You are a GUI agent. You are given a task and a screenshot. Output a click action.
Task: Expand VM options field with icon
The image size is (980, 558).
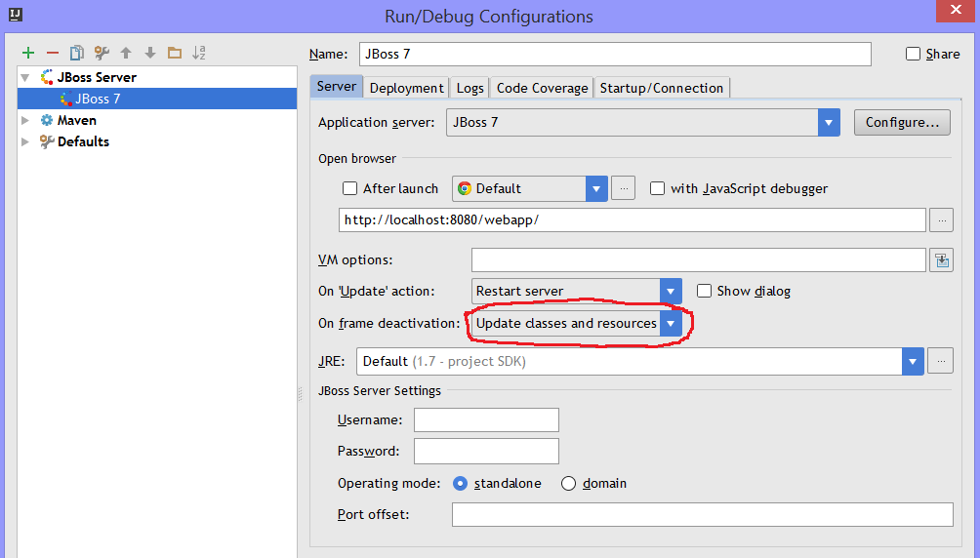click(x=941, y=259)
